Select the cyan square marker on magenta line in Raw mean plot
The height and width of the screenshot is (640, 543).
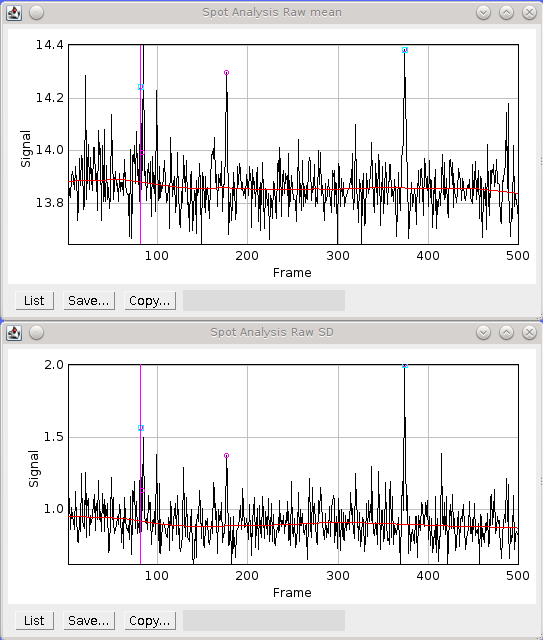point(141,87)
